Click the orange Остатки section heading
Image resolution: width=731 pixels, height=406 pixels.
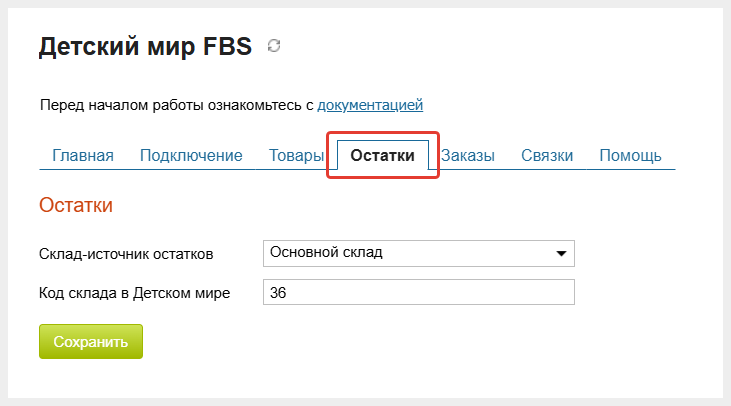click(x=76, y=205)
